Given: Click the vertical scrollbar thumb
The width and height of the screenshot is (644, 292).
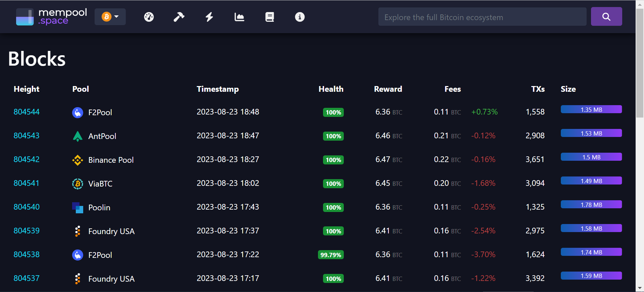Looking at the screenshot, I should pyautogui.click(x=640, y=63).
